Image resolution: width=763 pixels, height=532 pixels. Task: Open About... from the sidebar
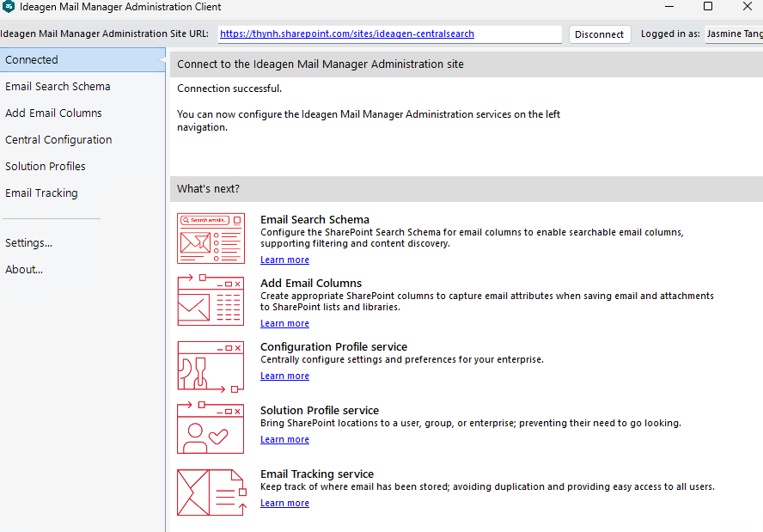click(x=24, y=270)
